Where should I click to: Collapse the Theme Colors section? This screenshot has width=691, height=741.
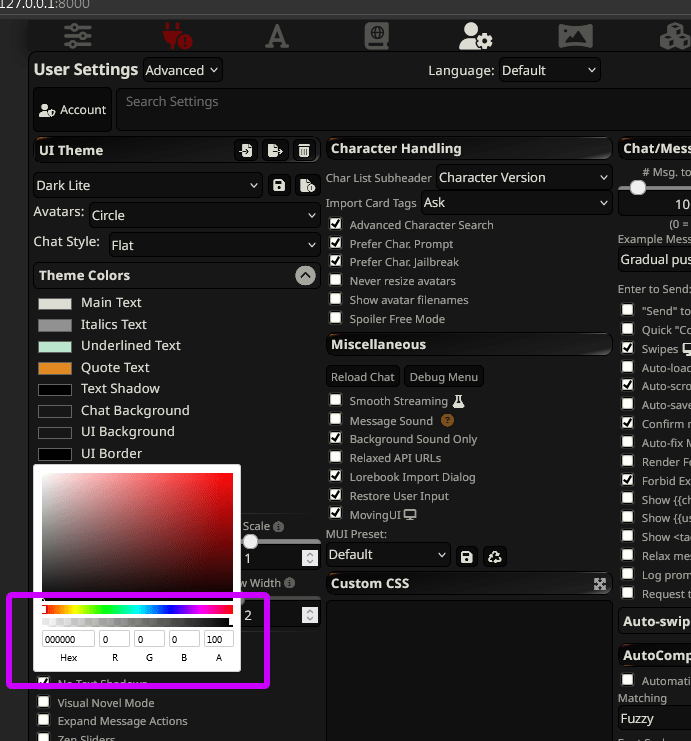[x=305, y=276]
